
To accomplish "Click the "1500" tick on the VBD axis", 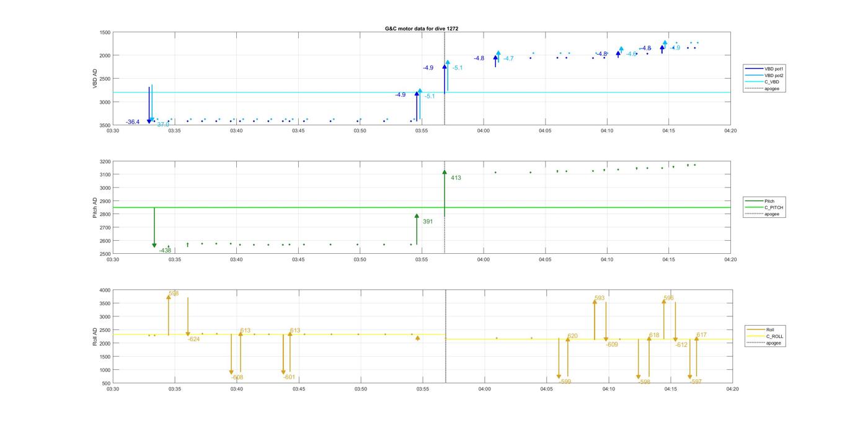I will [x=105, y=32].
